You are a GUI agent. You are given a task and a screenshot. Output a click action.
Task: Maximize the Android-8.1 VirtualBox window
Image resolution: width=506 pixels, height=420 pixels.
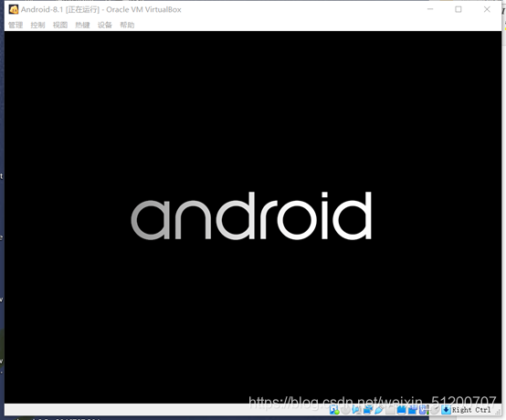pos(459,9)
